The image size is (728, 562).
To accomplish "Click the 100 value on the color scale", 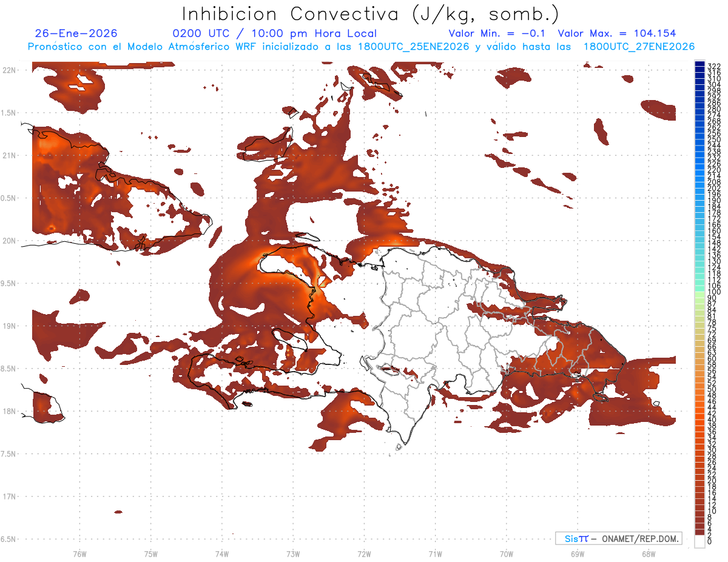I will [714, 292].
